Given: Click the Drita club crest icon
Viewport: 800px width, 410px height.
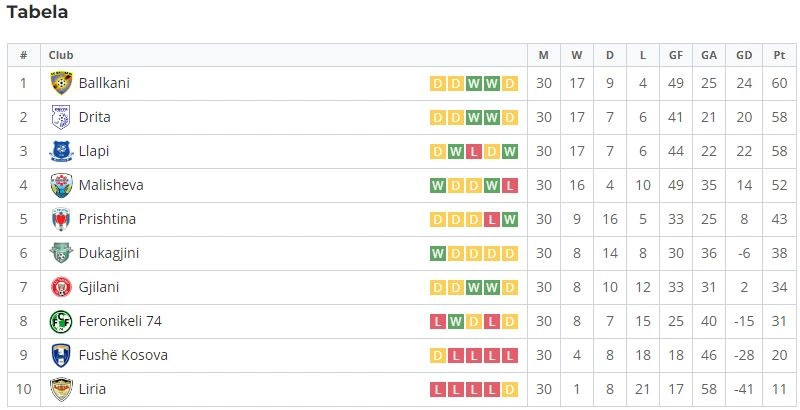Looking at the screenshot, I should point(61,117).
